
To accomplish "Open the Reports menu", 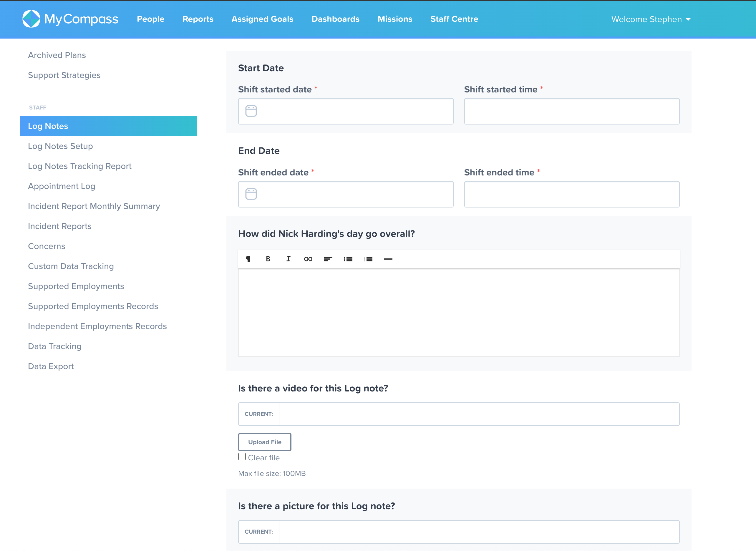I will pyautogui.click(x=198, y=19).
